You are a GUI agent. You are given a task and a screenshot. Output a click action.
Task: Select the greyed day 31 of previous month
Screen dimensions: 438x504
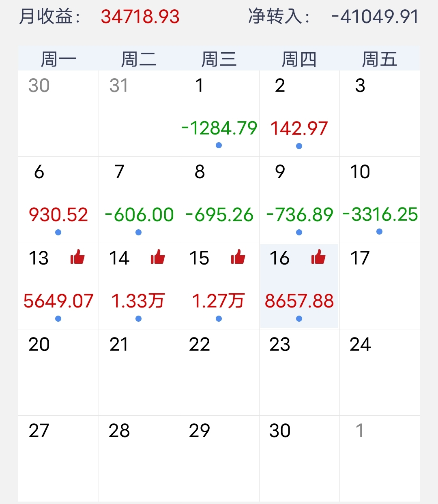(139, 113)
